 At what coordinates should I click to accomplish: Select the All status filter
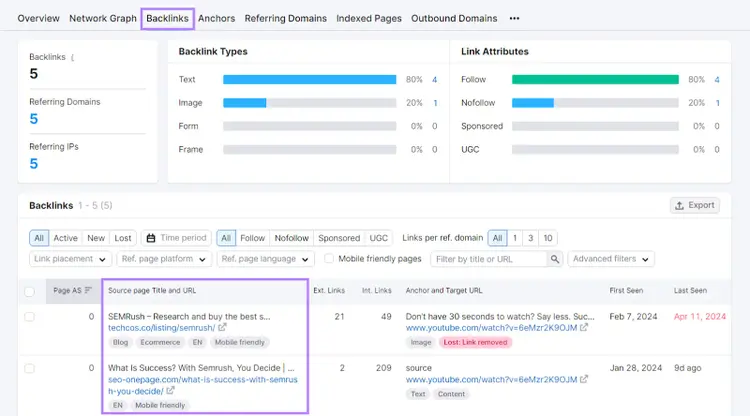pyautogui.click(x=39, y=238)
